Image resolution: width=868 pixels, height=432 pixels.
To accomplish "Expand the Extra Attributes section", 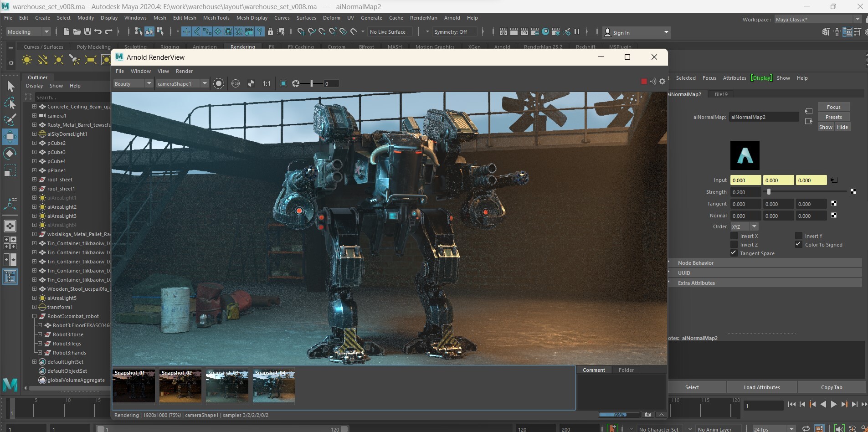I will (x=765, y=283).
